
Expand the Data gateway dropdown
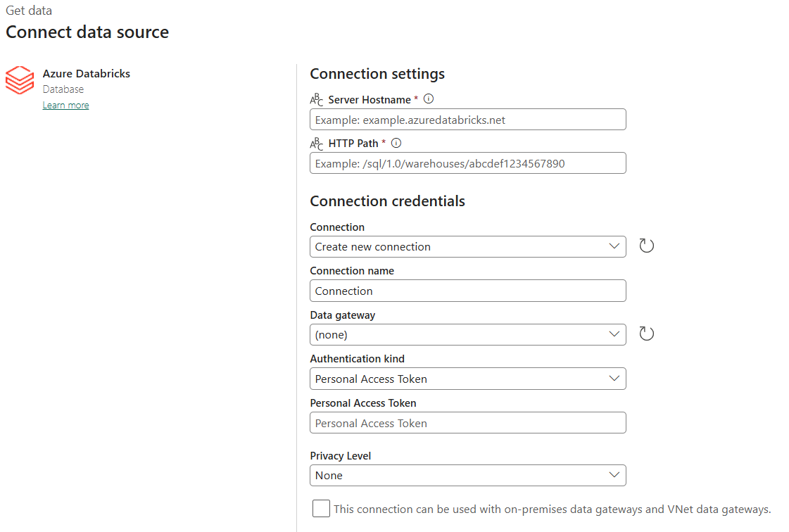[x=467, y=335]
